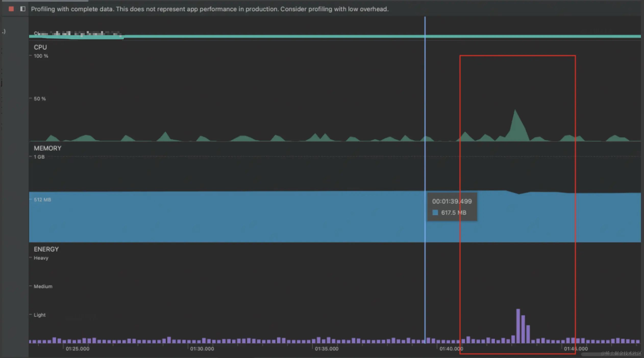This screenshot has width=644, height=358.
Task: Click the blue swatch in memory tooltip
Action: (x=435, y=213)
